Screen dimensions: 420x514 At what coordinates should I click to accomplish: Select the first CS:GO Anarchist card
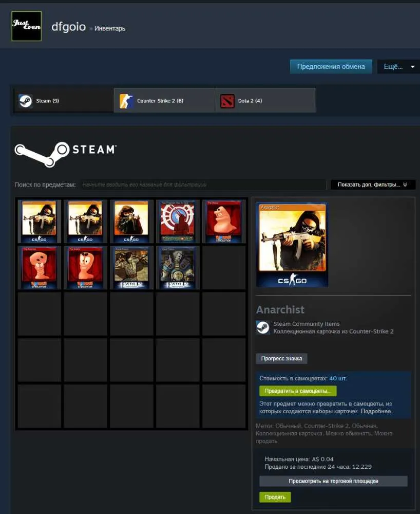(40, 222)
